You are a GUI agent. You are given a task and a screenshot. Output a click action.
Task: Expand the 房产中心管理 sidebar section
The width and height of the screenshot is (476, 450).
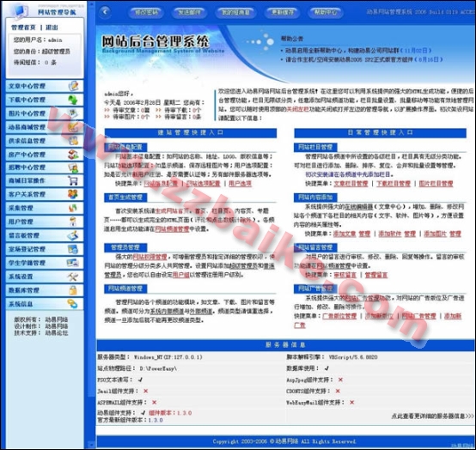click(45, 155)
